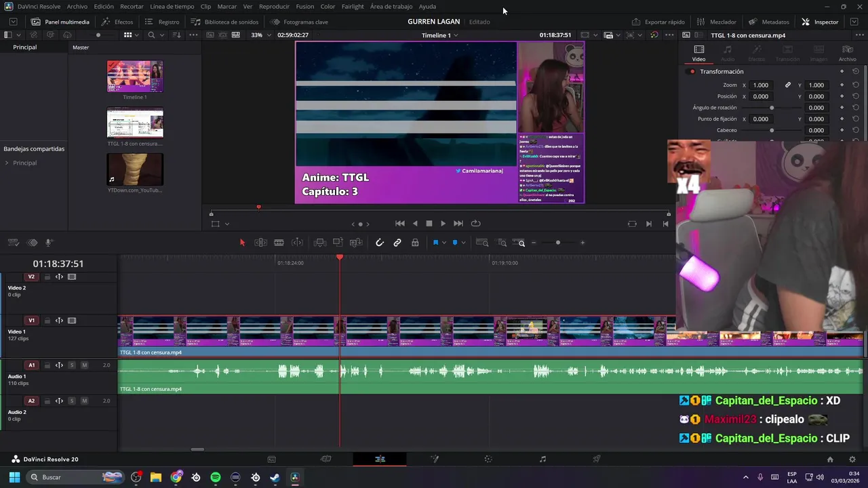This screenshot has width=868, height=488.
Task: Select the V1 destination control
Action: click(x=31, y=321)
